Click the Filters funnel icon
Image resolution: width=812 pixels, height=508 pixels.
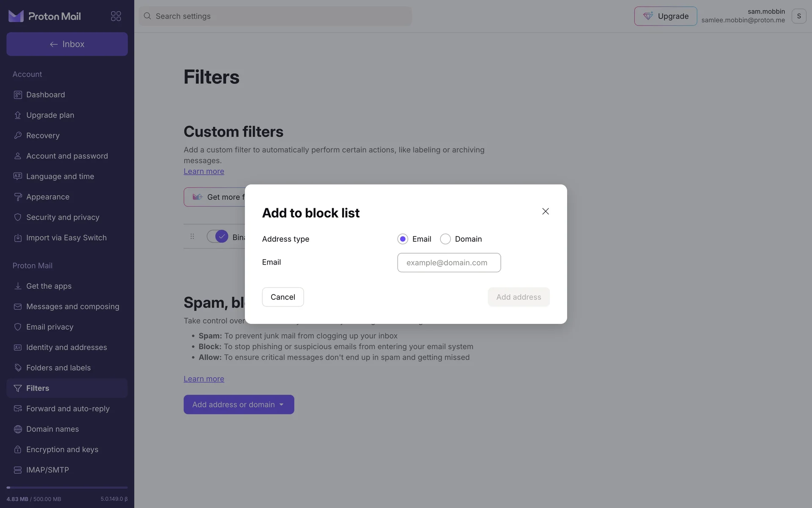tap(18, 388)
